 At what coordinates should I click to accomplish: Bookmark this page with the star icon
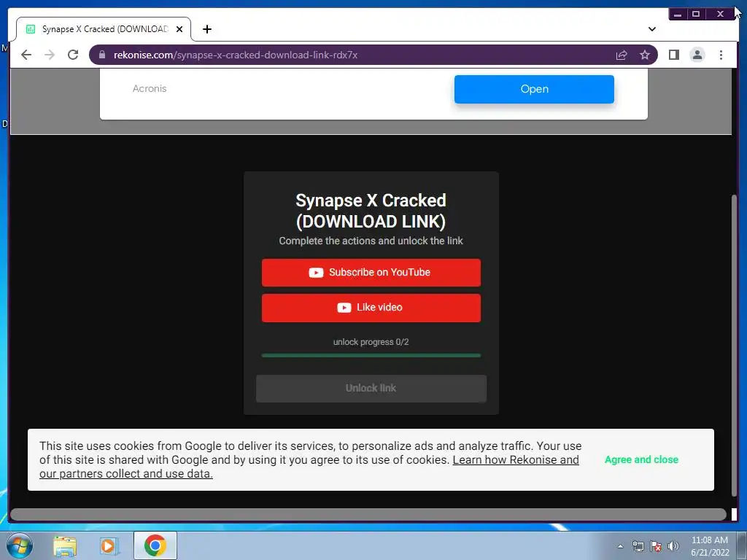click(645, 55)
